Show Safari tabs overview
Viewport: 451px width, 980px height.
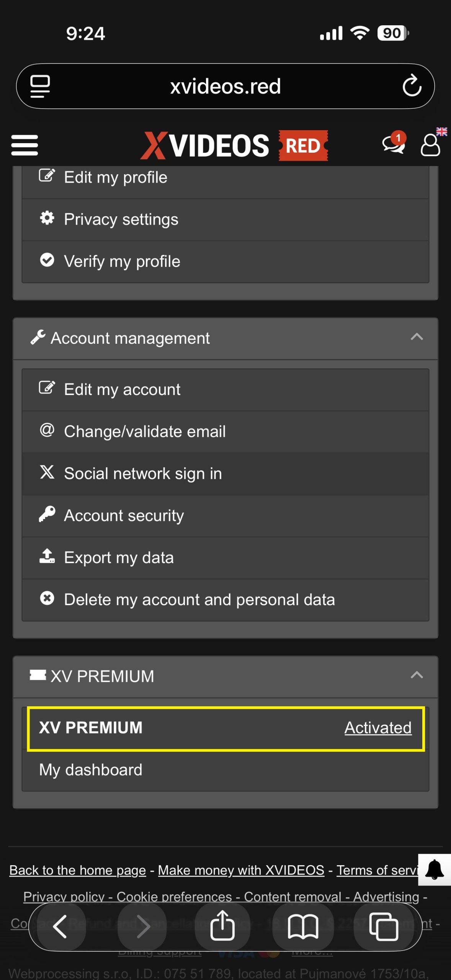pos(383,927)
